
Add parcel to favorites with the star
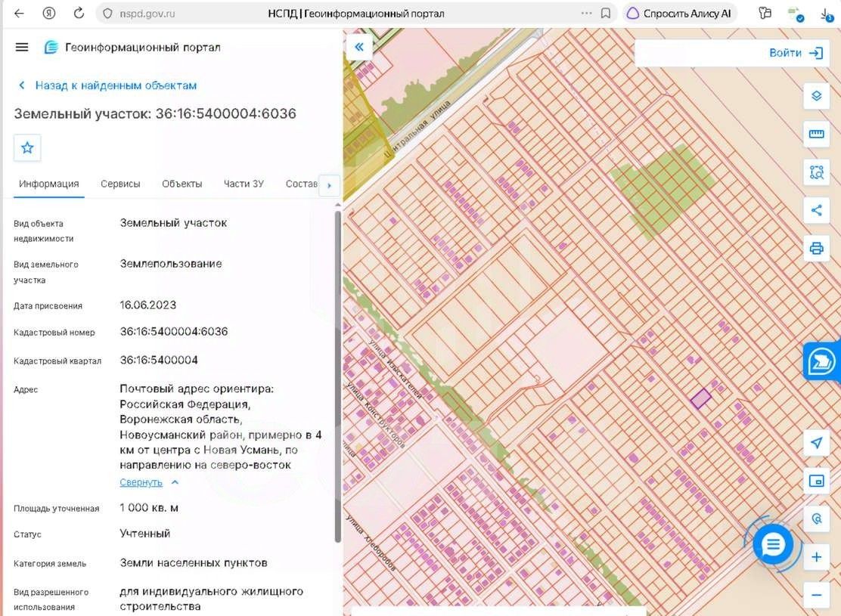27,148
